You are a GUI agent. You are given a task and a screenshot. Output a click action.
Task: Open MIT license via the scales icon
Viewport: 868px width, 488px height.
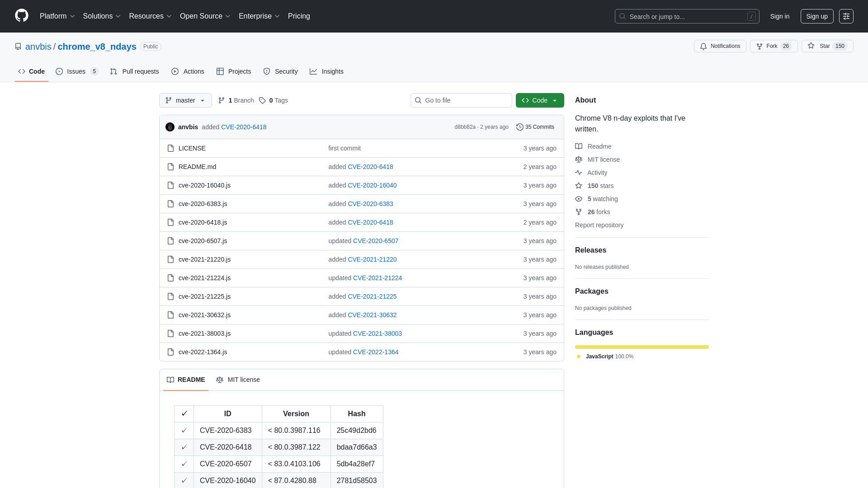[x=579, y=160]
